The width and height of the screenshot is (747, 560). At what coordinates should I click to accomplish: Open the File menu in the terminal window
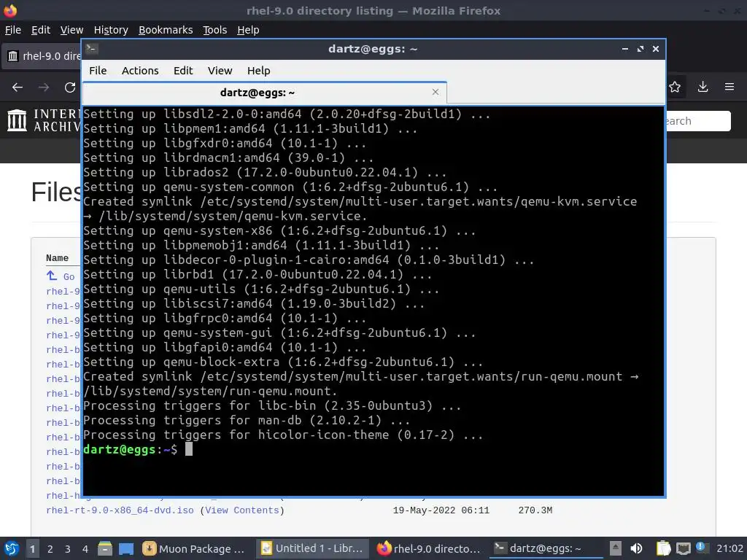point(98,71)
